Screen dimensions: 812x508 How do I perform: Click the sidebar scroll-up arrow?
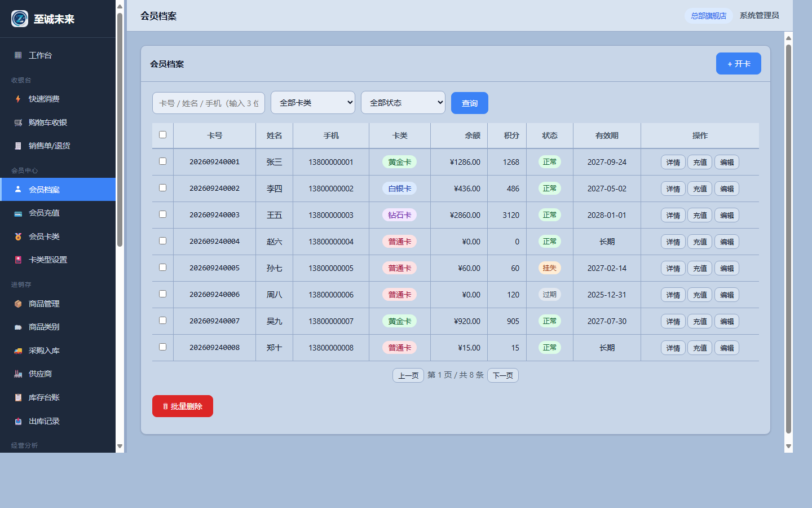pos(120,6)
